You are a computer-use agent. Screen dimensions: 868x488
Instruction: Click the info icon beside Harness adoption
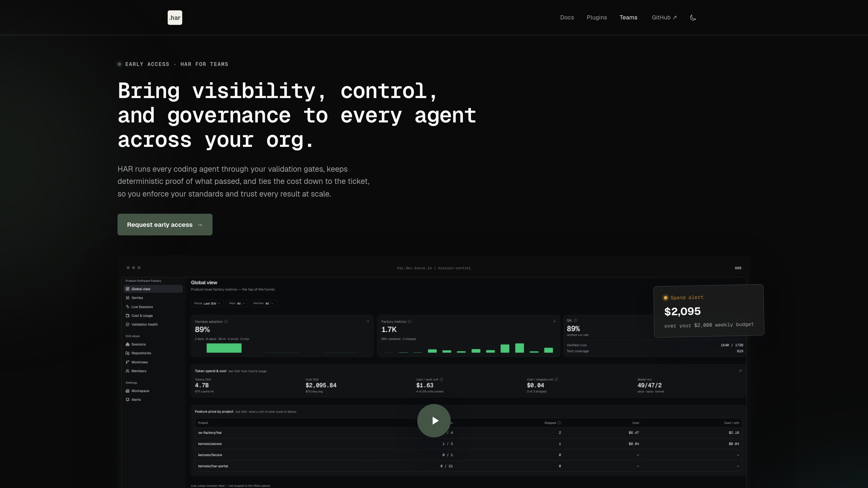point(226,322)
